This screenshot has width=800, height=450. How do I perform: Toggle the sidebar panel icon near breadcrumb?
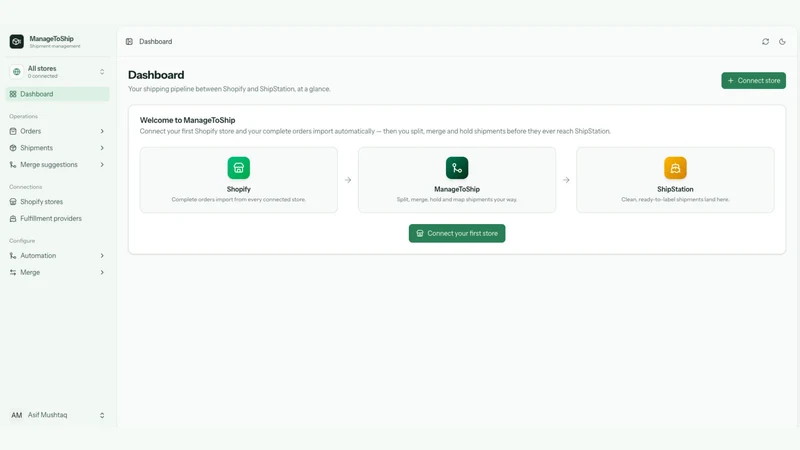point(129,42)
